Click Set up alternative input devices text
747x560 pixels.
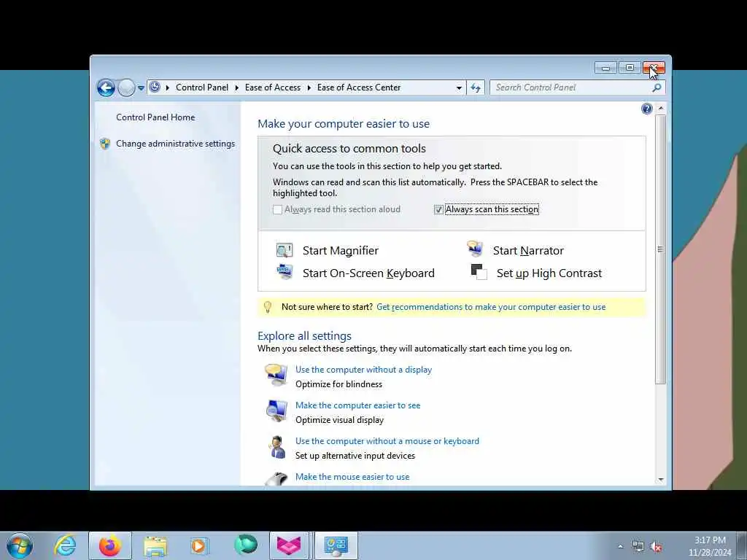[x=355, y=456]
